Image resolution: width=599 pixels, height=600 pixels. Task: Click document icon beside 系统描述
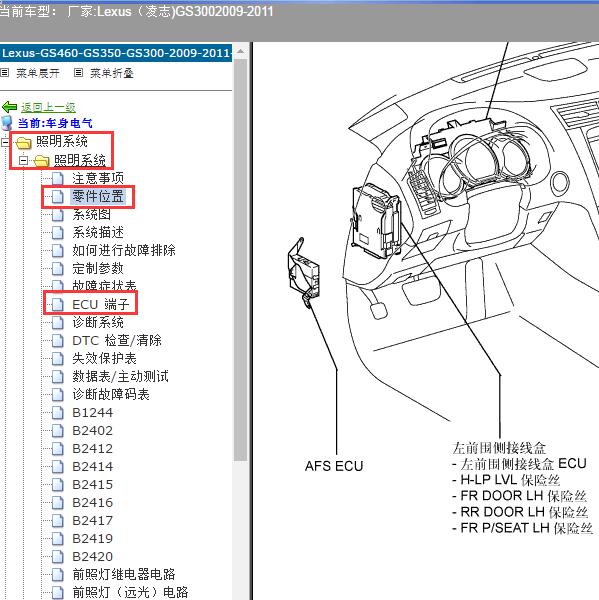[x=57, y=232]
